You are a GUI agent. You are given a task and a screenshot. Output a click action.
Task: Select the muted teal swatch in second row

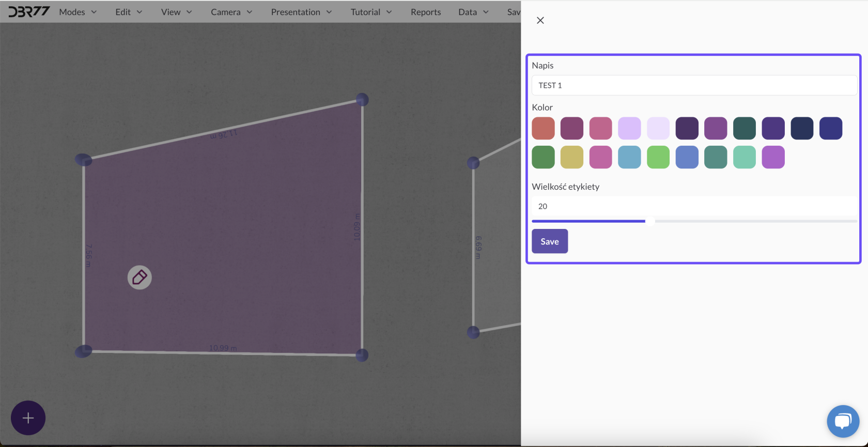click(716, 157)
